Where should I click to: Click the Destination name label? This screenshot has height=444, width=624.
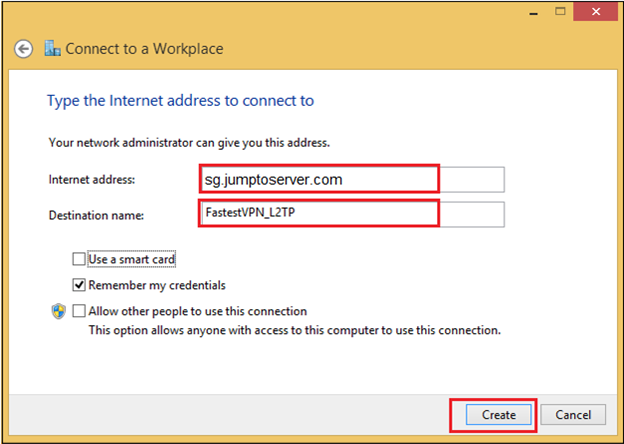tap(96, 215)
